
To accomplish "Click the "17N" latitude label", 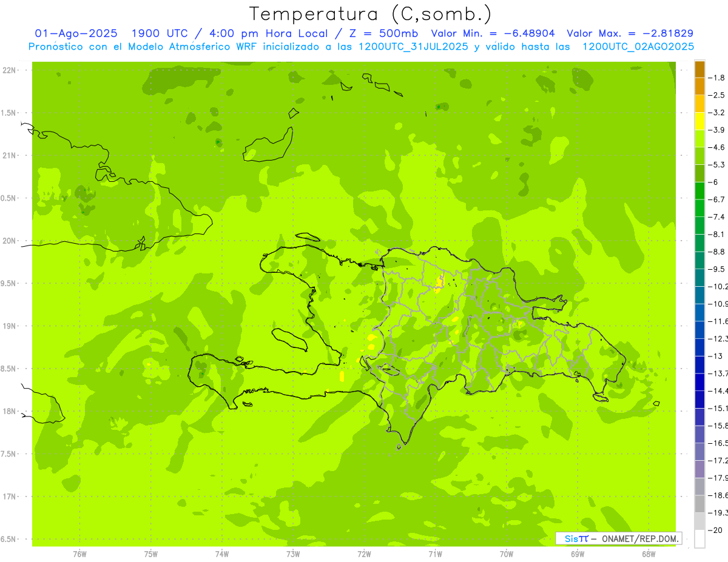I will [10, 497].
